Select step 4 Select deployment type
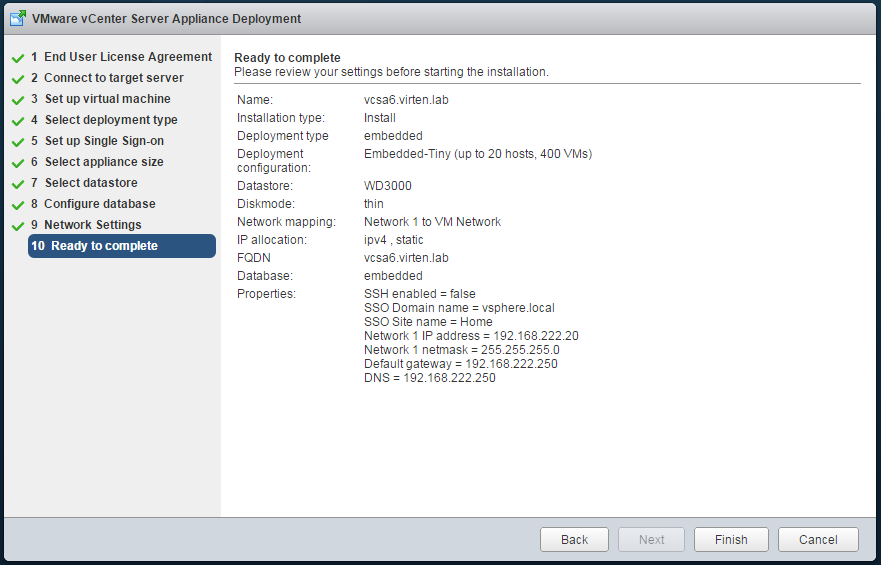Image resolution: width=881 pixels, height=565 pixels. coord(104,120)
